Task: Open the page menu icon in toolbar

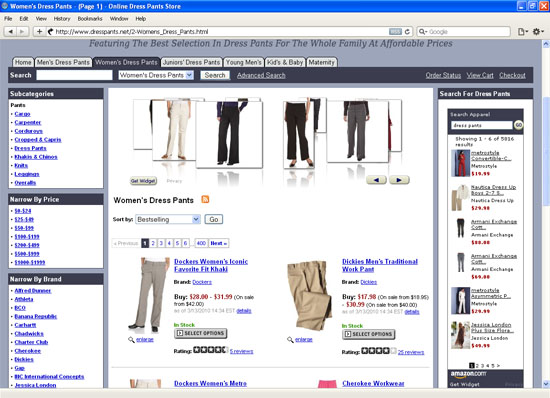Action: (x=523, y=32)
